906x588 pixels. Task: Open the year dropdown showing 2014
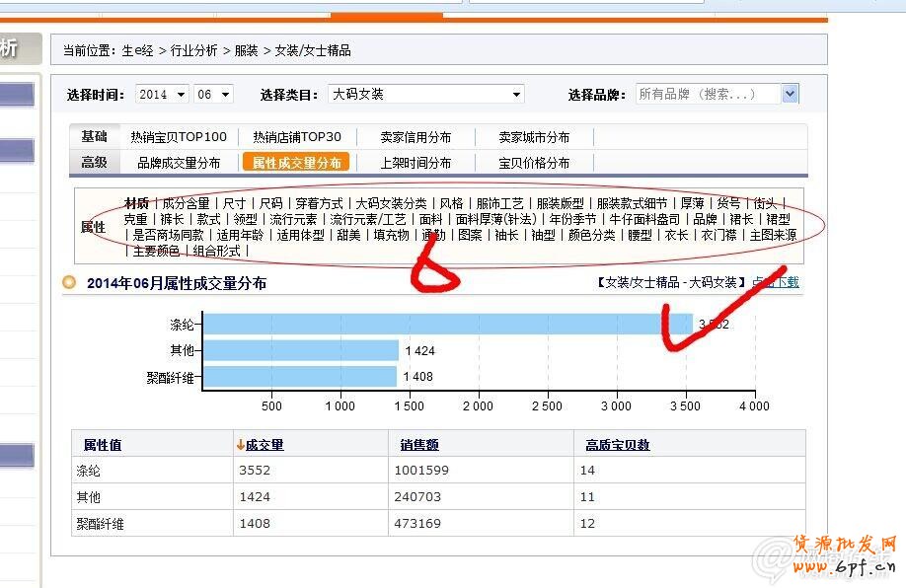pos(162,95)
